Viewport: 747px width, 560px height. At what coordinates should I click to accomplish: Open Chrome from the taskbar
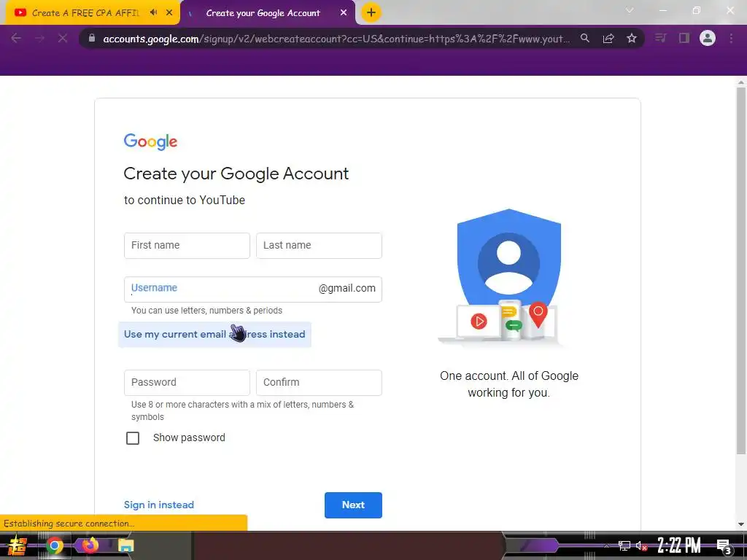click(x=54, y=545)
